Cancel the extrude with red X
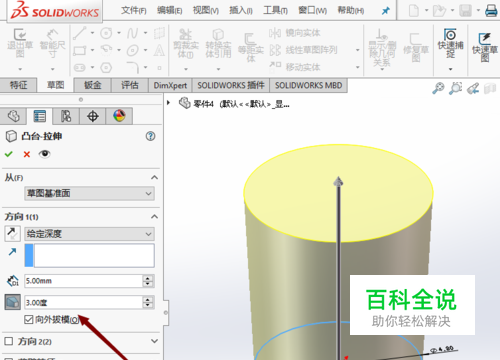This screenshot has height=360, width=500. coord(27,154)
